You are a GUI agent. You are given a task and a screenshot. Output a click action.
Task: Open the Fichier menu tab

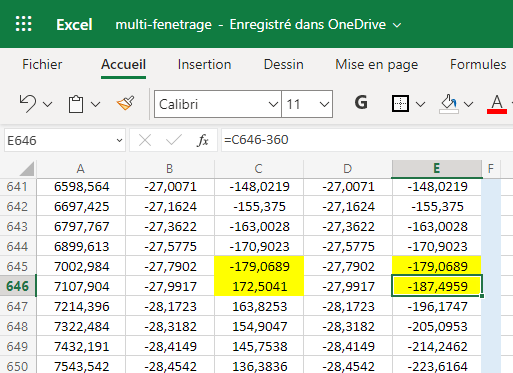[42, 65]
